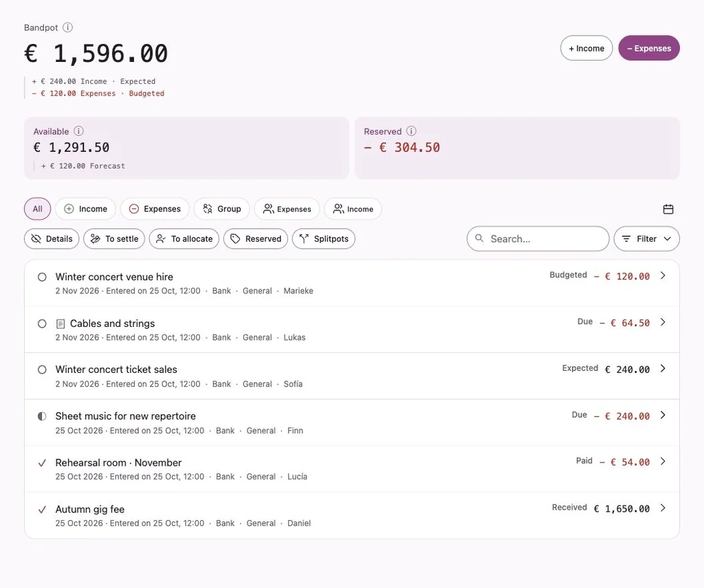Image resolution: width=704 pixels, height=588 pixels.
Task: Click the name Daniel in gig fee row
Action: click(x=298, y=523)
